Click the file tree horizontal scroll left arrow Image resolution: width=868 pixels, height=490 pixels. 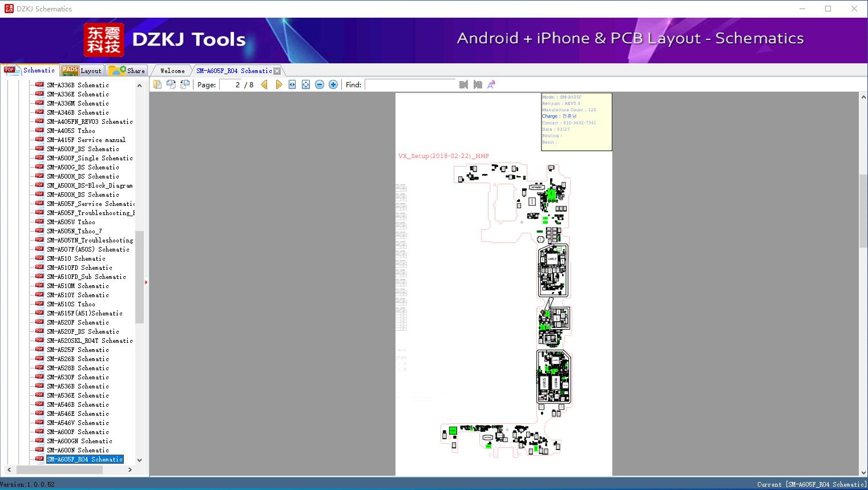(x=8, y=470)
